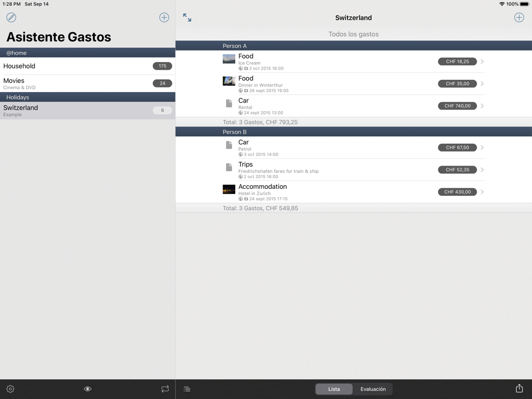Tap the edit pencil icon in sidebar
Screen dimensions: 532x399
point(11,18)
